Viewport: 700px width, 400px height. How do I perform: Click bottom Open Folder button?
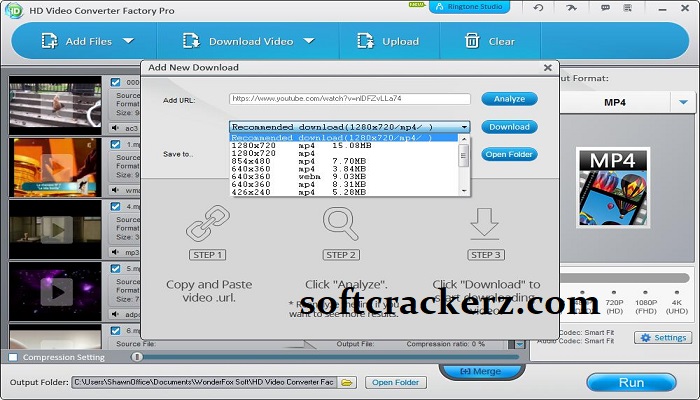coord(396,383)
